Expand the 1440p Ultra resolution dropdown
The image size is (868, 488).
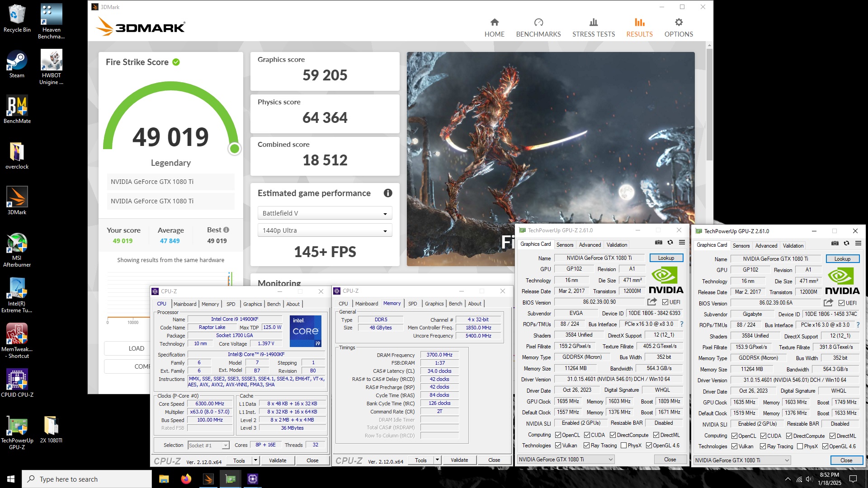click(x=325, y=230)
